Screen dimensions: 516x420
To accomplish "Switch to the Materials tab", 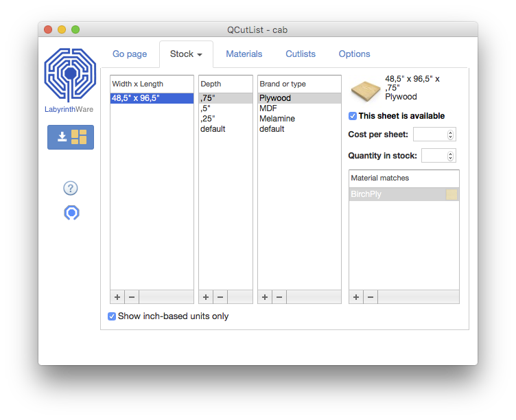I will [244, 54].
